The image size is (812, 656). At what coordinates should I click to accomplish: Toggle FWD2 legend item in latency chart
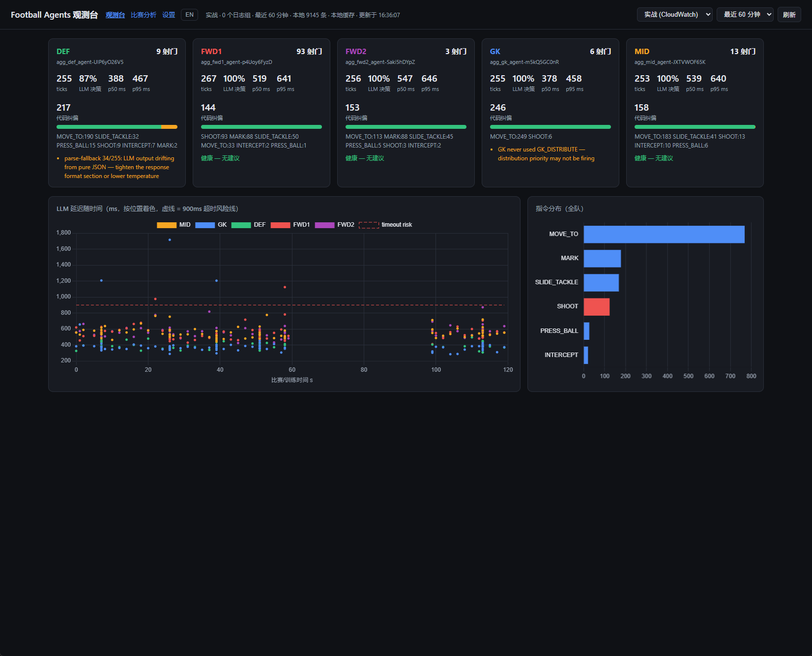[x=334, y=225]
